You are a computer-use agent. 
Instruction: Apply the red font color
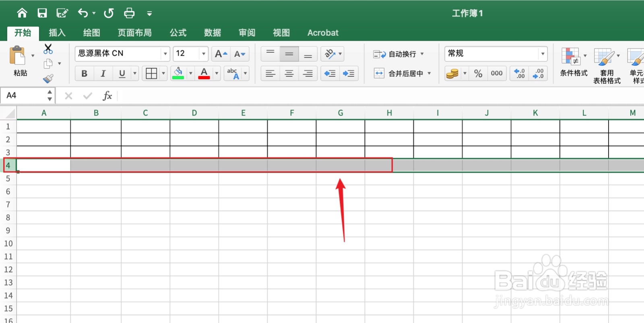[x=204, y=73]
